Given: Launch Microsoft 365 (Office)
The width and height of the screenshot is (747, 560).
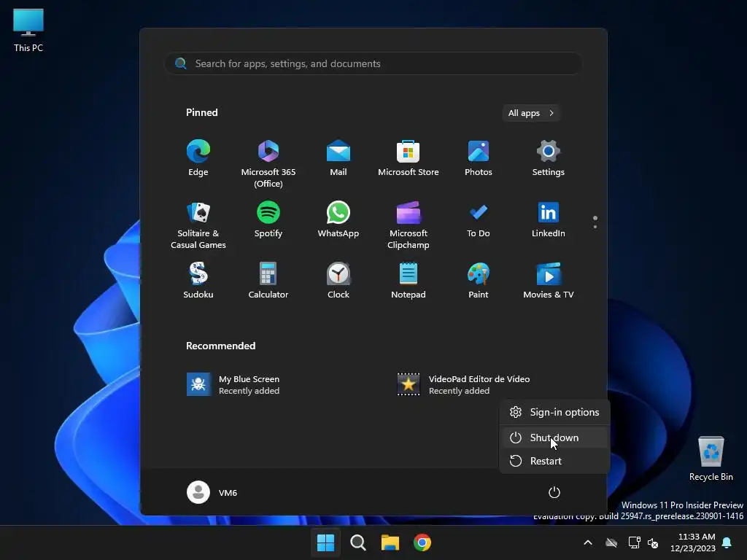Looking at the screenshot, I should [x=268, y=164].
